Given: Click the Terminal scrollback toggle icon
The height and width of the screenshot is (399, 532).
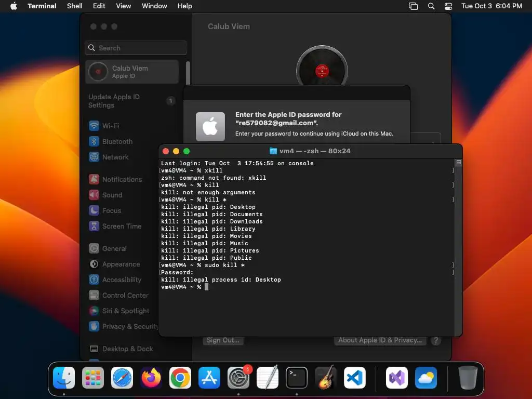Looking at the screenshot, I should click(x=458, y=163).
